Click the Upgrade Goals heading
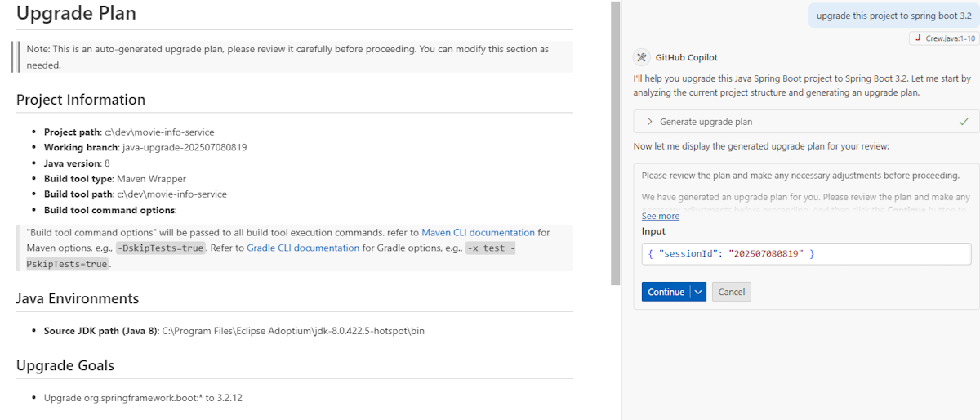Image resolution: width=980 pixels, height=420 pixels. (65, 365)
